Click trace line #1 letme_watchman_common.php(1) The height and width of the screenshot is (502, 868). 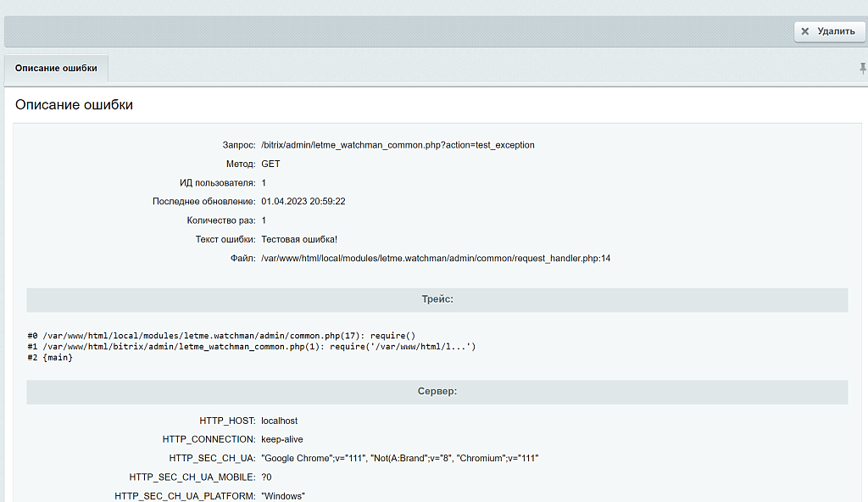[x=251, y=347]
